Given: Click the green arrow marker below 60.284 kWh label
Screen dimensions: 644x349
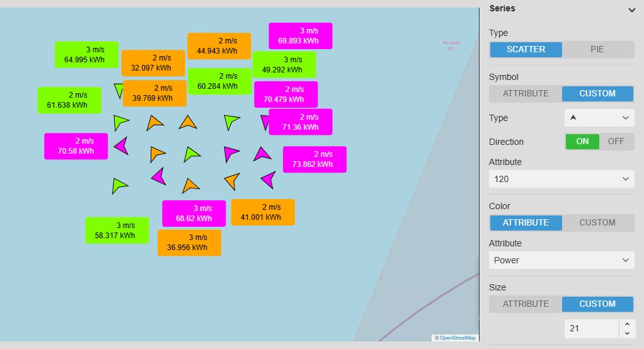Looking at the screenshot, I should click(x=231, y=122).
